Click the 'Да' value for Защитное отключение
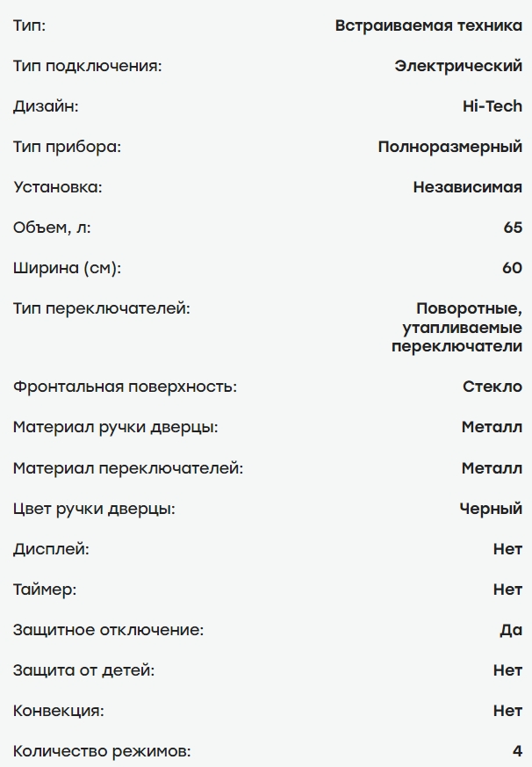Viewport: 532px width, 767px height. 511,630
